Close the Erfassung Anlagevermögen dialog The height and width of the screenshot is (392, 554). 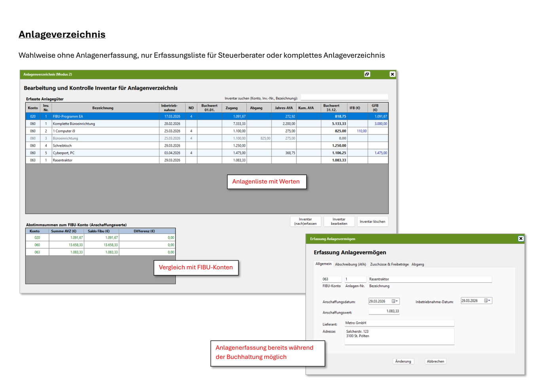(521, 239)
